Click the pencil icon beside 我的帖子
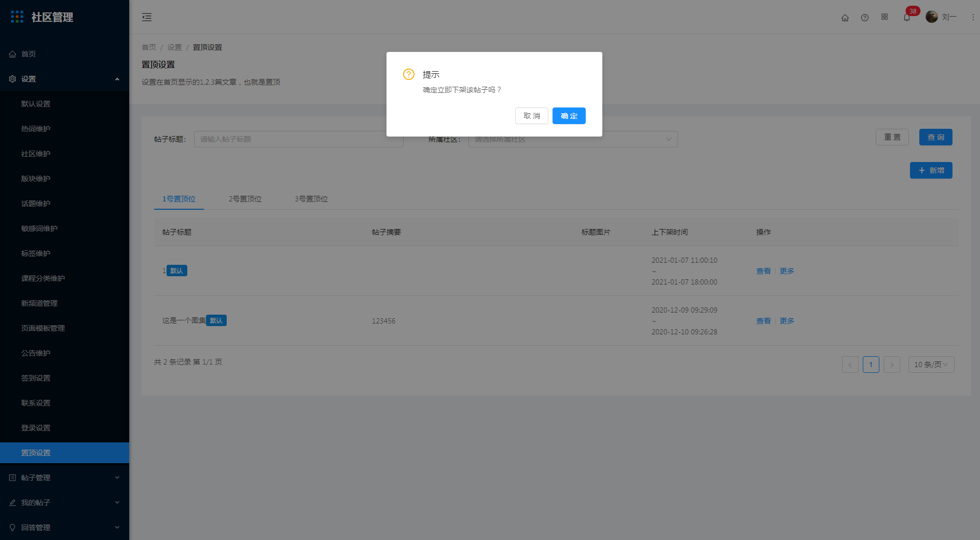 (12, 503)
